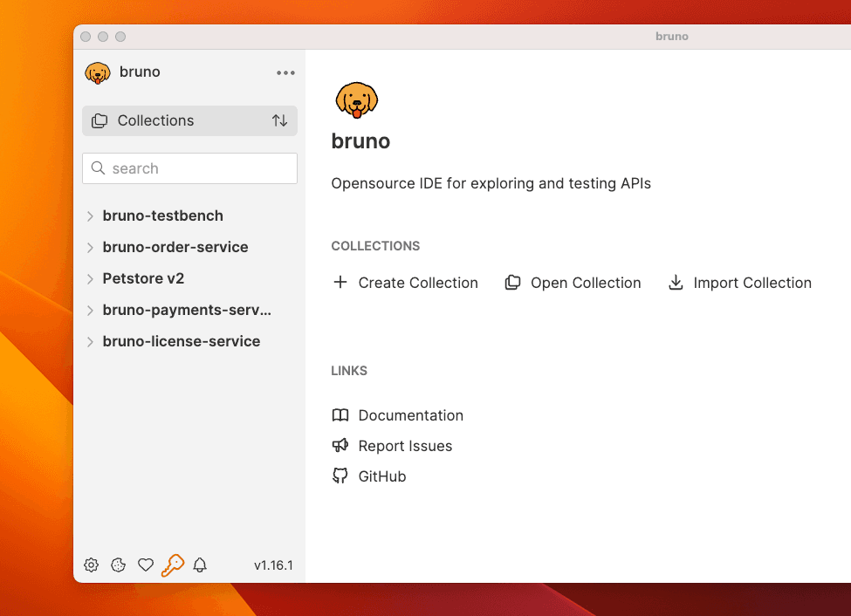
Task: Open the three-dot sidebar options menu
Action: (x=285, y=72)
